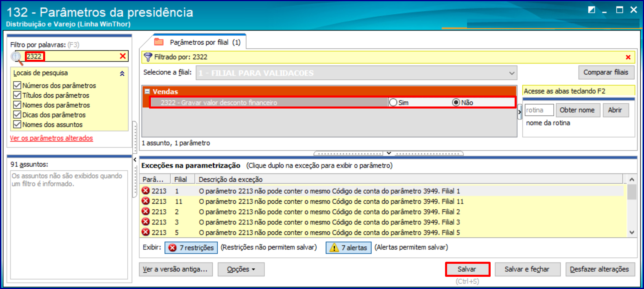Collapse the left panel with side arrow

tap(135, 160)
